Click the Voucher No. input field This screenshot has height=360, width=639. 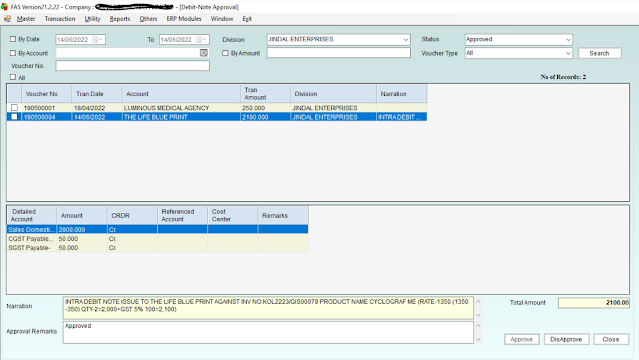pos(132,66)
